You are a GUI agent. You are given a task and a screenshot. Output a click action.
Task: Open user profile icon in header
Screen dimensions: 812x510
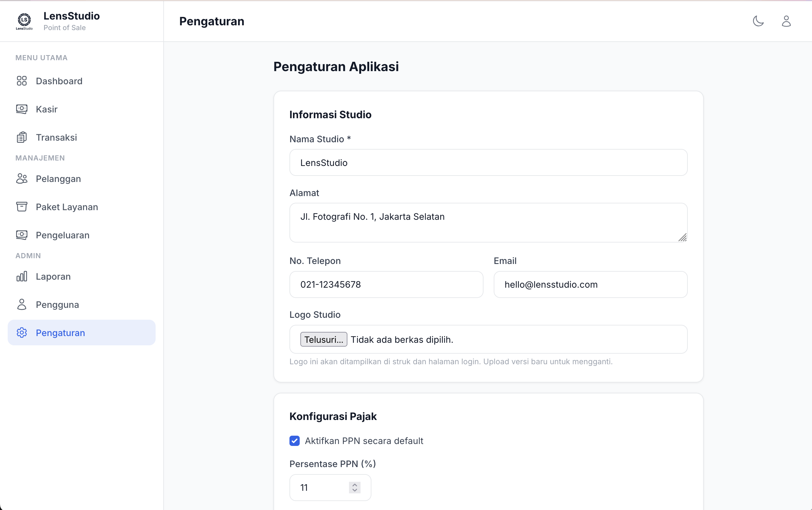[x=786, y=21]
